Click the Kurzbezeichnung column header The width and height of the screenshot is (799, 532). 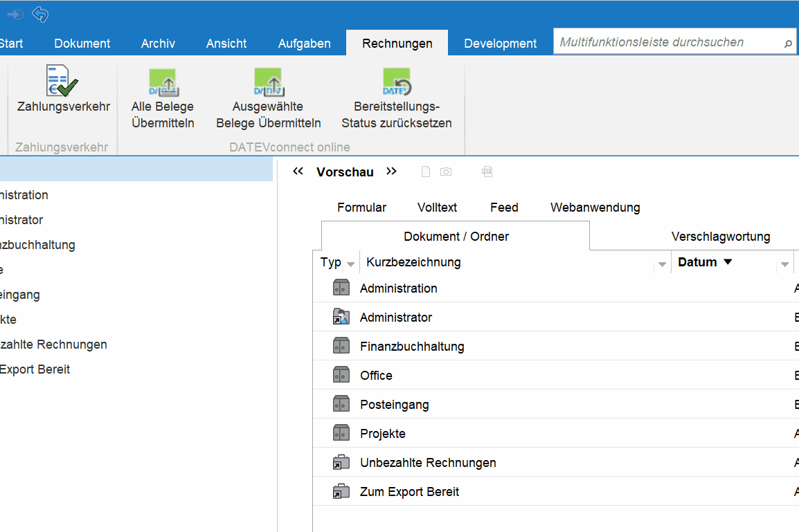pyautogui.click(x=413, y=262)
